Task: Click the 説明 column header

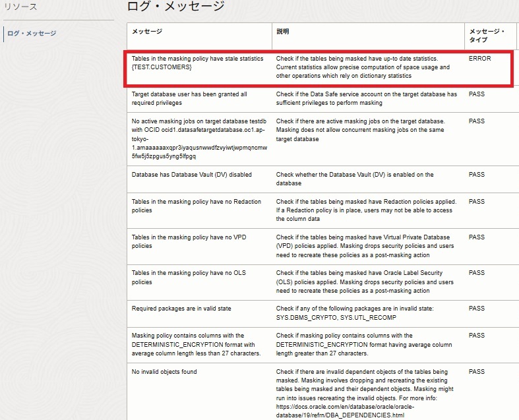Action: [x=283, y=32]
